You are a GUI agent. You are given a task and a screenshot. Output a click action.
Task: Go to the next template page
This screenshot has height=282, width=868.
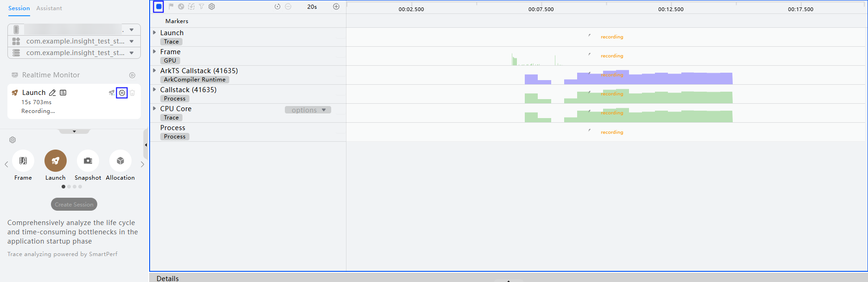pyautogui.click(x=143, y=164)
